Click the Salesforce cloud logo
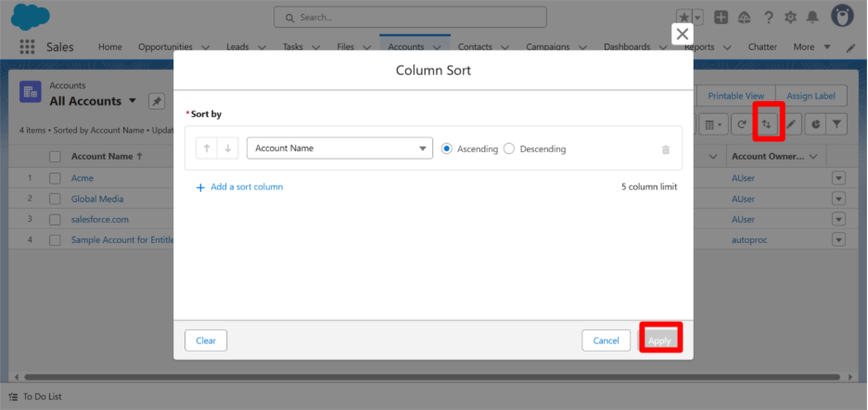Viewport: 868px width, 410px height. [31, 17]
